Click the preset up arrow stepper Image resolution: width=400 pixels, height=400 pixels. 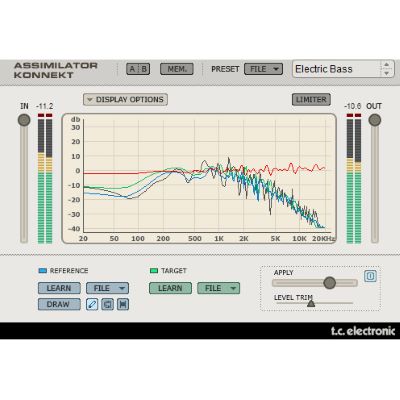(386, 65)
